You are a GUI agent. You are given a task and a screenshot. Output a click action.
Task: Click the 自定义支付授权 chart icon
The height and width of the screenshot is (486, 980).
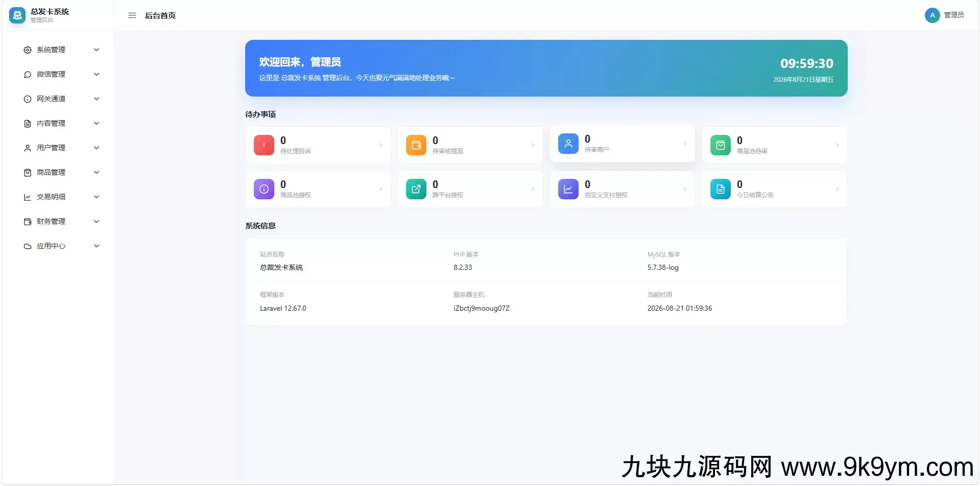568,189
